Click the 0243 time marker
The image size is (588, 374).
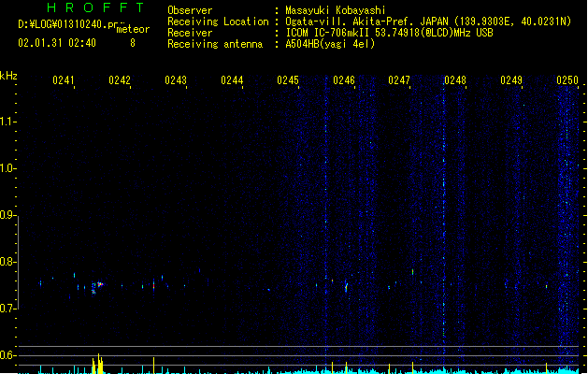176,79
